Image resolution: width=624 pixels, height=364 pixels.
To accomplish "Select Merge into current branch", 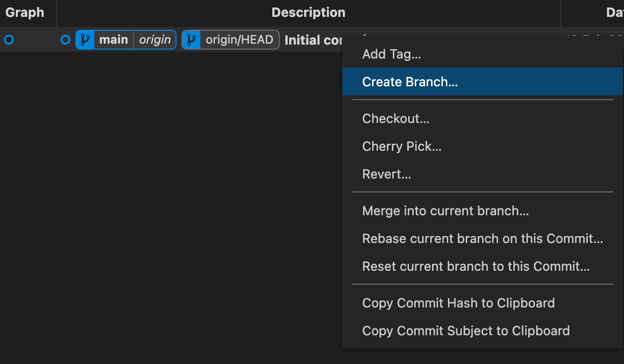I will click(x=445, y=211).
